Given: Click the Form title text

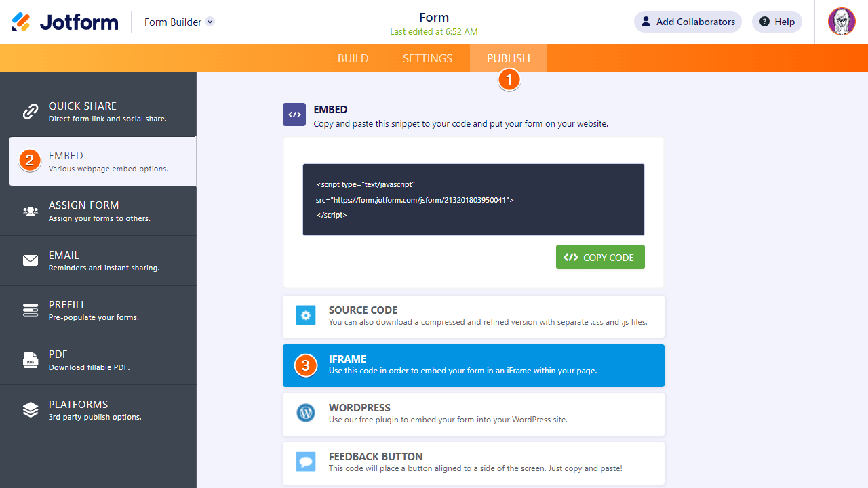Looking at the screenshot, I should click(x=434, y=18).
